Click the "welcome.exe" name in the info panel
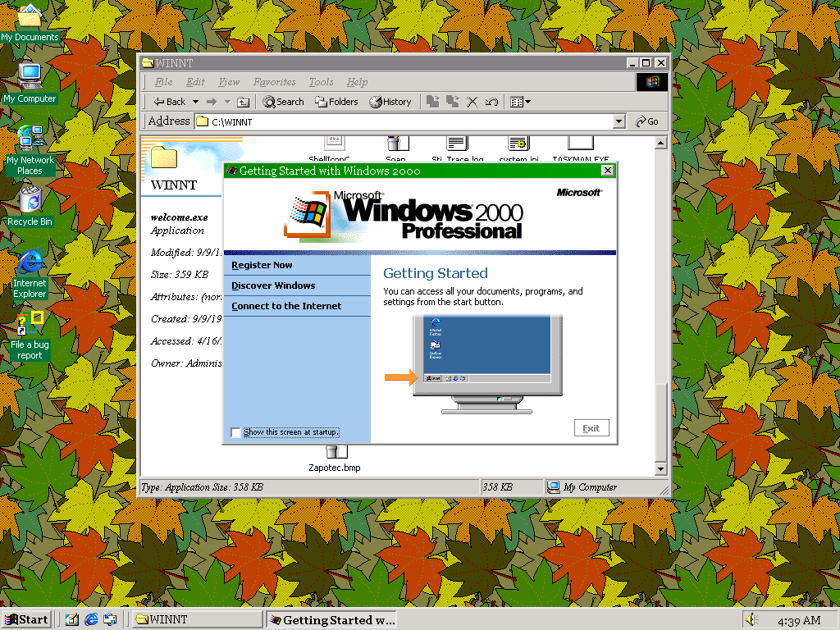The width and height of the screenshot is (840, 630). [x=179, y=217]
